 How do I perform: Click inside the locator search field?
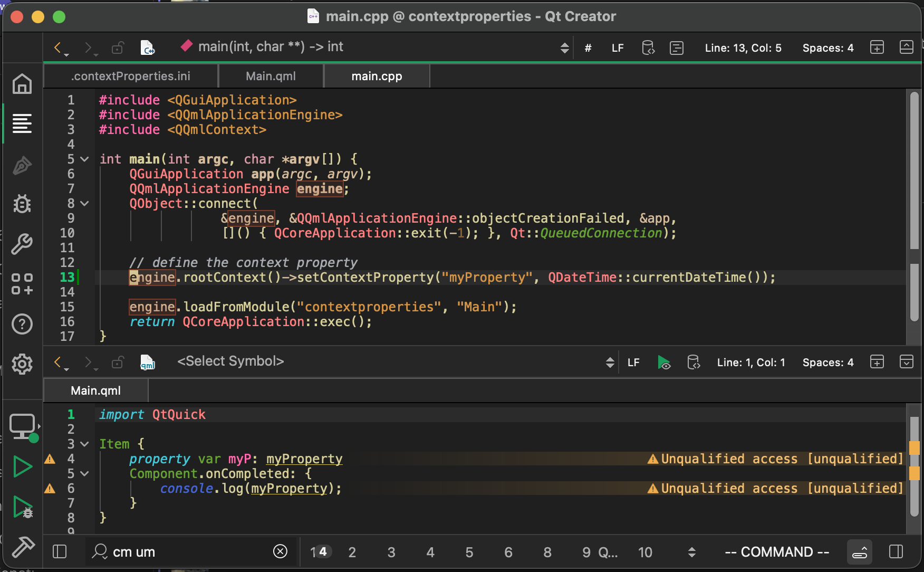click(x=185, y=551)
